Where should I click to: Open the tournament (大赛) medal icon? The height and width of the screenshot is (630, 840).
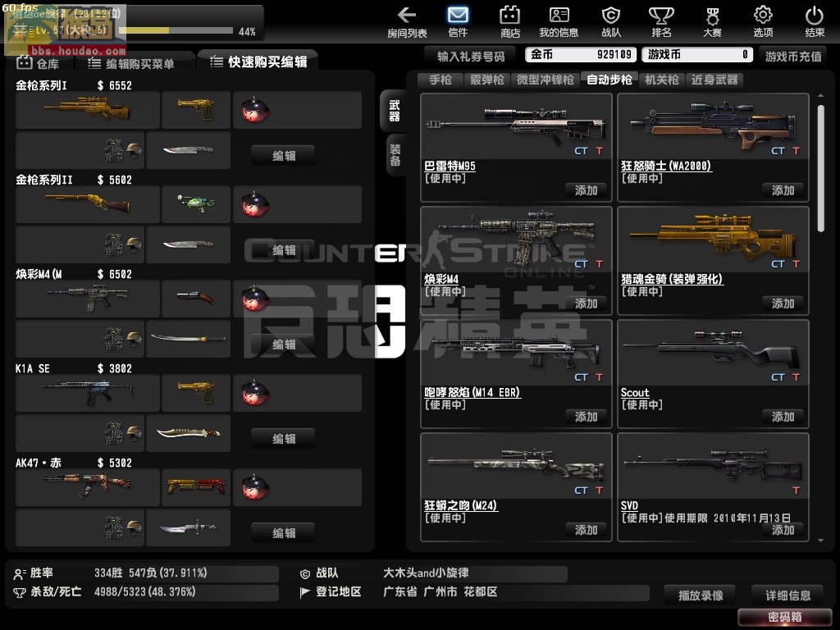tap(712, 21)
